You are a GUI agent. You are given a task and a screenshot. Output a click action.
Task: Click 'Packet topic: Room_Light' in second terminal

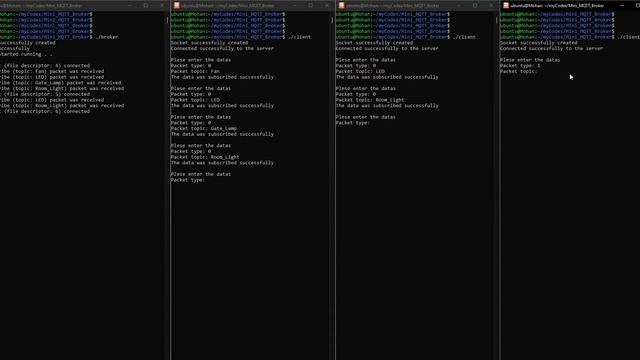coord(205,157)
